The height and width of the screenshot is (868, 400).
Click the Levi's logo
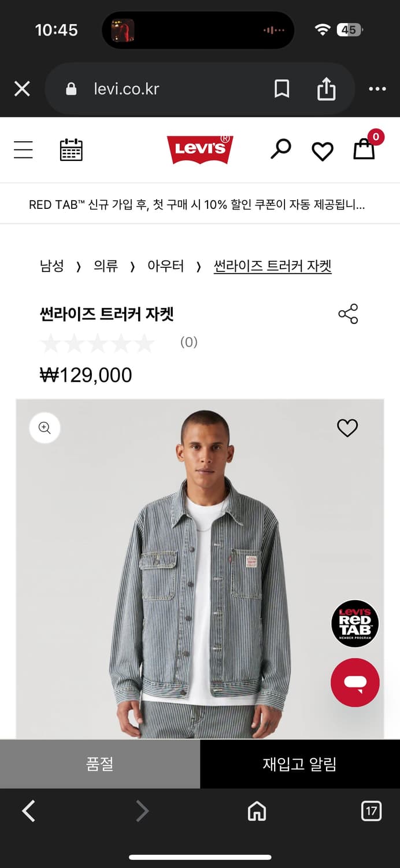pos(200,149)
